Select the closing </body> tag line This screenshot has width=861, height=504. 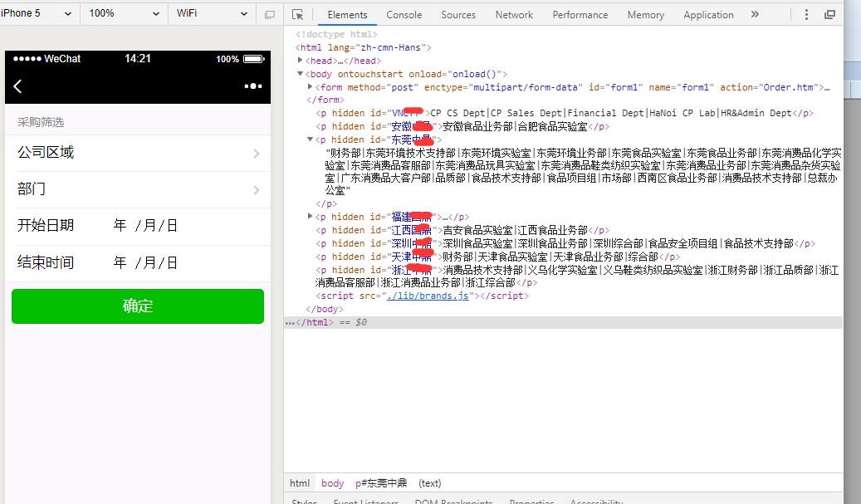click(x=325, y=309)
